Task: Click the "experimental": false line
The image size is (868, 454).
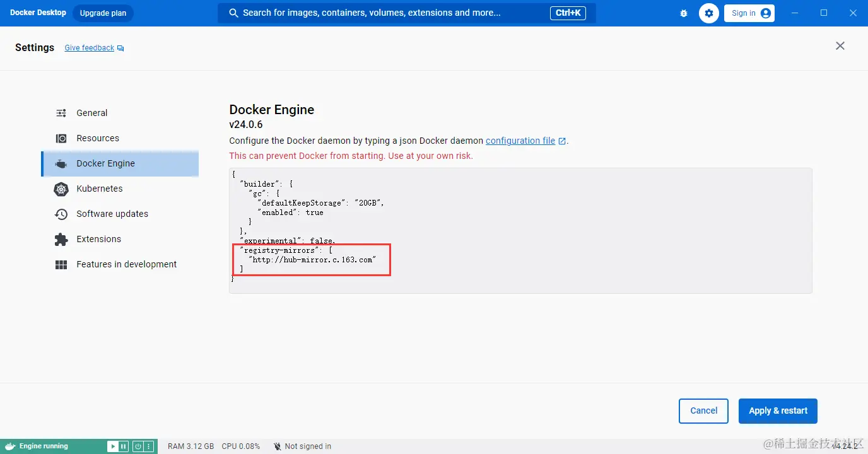Action: point(288,241)
